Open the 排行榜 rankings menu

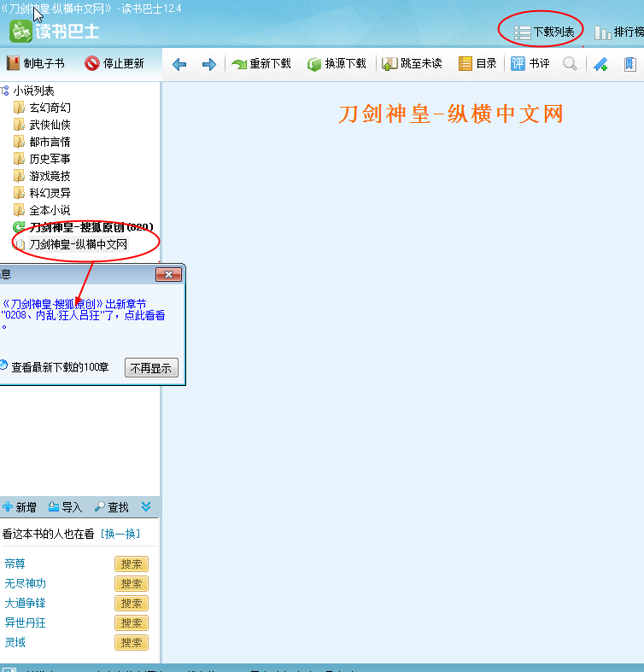[x=618, y=32]
